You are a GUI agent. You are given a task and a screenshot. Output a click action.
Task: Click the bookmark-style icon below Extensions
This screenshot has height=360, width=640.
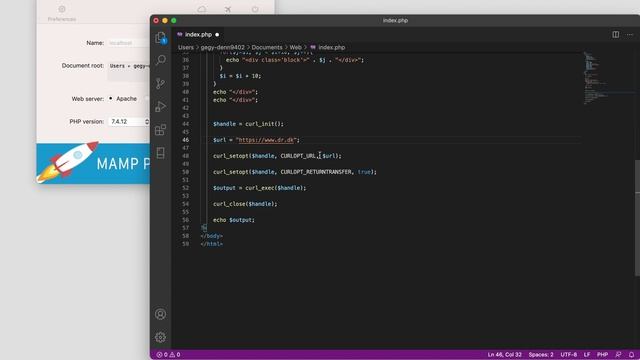[160, 153]
